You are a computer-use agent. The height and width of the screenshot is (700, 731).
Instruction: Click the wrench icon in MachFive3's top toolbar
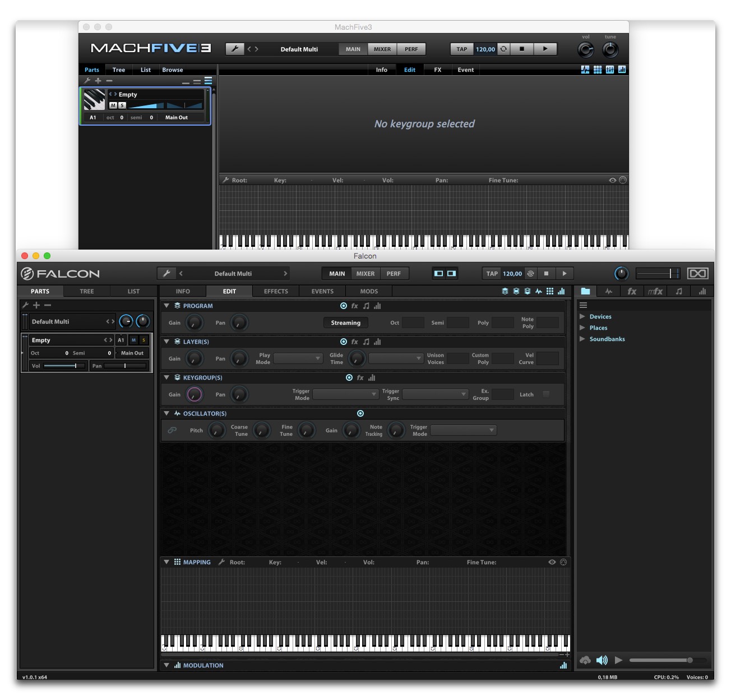tap(235, 49)
